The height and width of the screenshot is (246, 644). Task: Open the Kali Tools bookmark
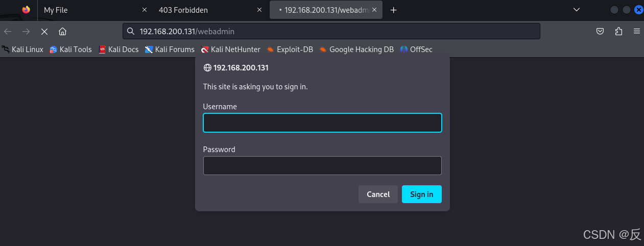click(70, 50)
